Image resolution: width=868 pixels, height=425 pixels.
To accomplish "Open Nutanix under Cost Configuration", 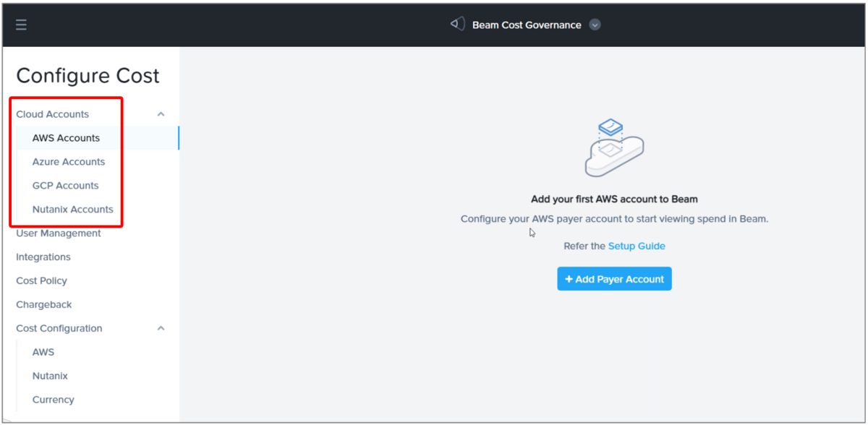I will tap(50, 376).
